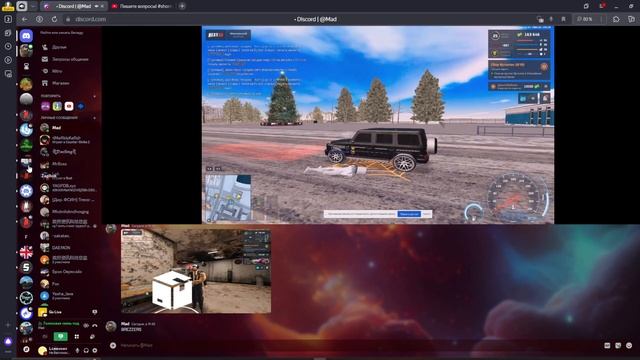Image resolution: width=640 pixels, height=360 pixels.
Task: Open the chat image with white box
Action: pyautogui.click(x=196, y=271)
